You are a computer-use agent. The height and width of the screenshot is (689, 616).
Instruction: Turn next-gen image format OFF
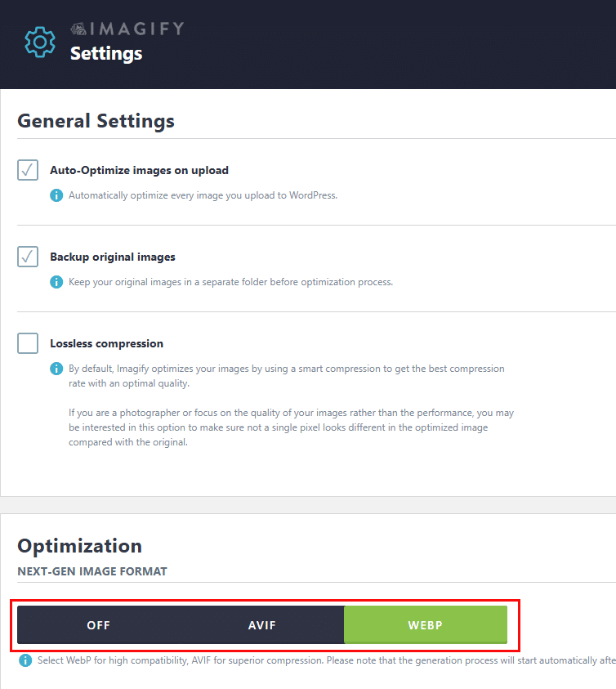click(99, 625)
